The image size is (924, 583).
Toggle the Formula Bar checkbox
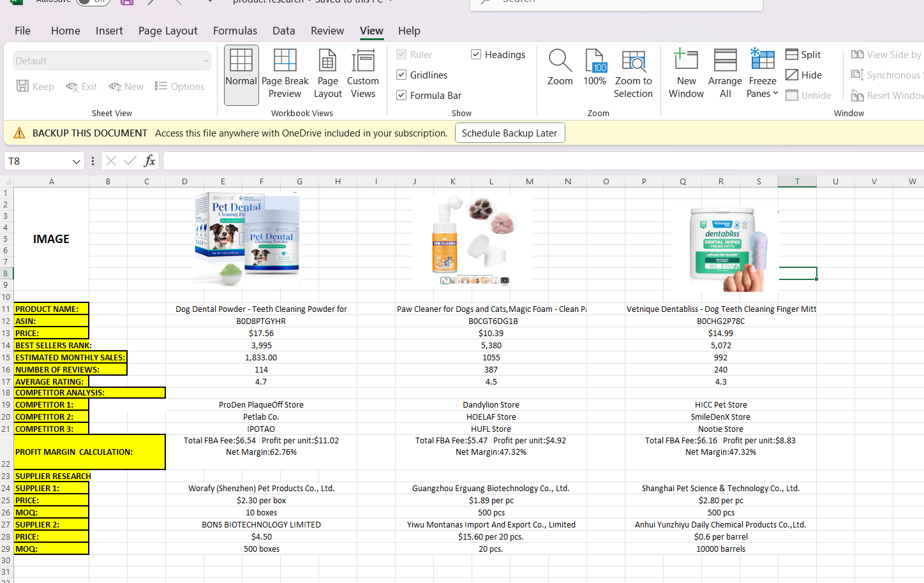pos(401,95)
